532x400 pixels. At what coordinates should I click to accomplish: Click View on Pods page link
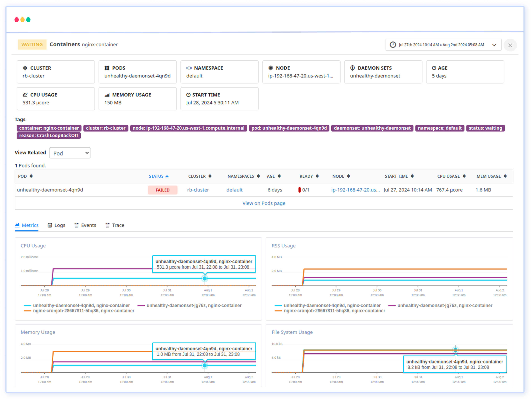[264, 203]
